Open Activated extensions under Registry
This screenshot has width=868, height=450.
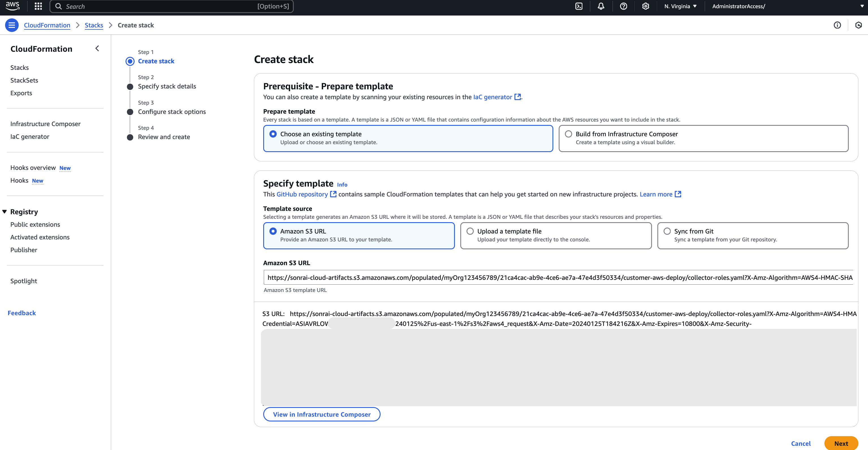coord(40,237)
